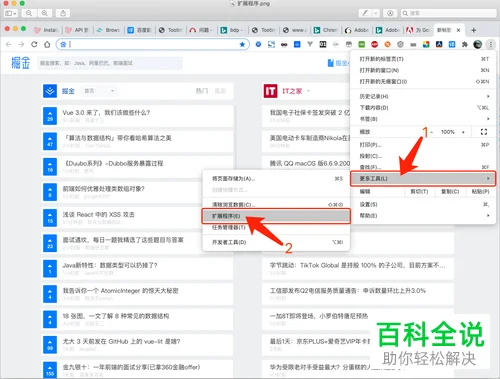Switch to the Brows tab
This screenshot has width=500, height=379.
pos(108,30)
